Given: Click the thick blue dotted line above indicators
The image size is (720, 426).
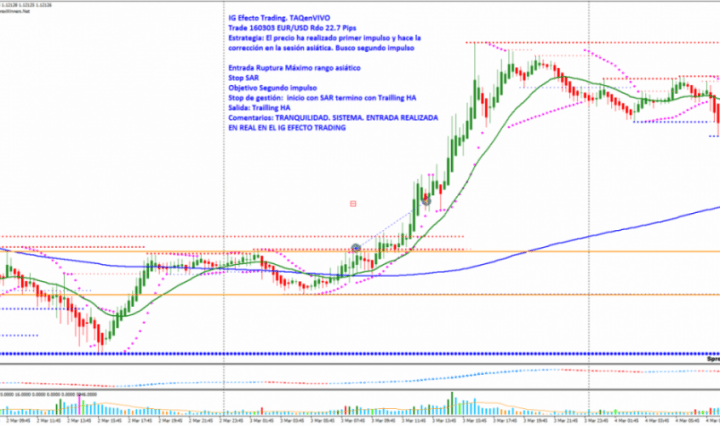Looking at the screenshot, I should tap(300, 354).
